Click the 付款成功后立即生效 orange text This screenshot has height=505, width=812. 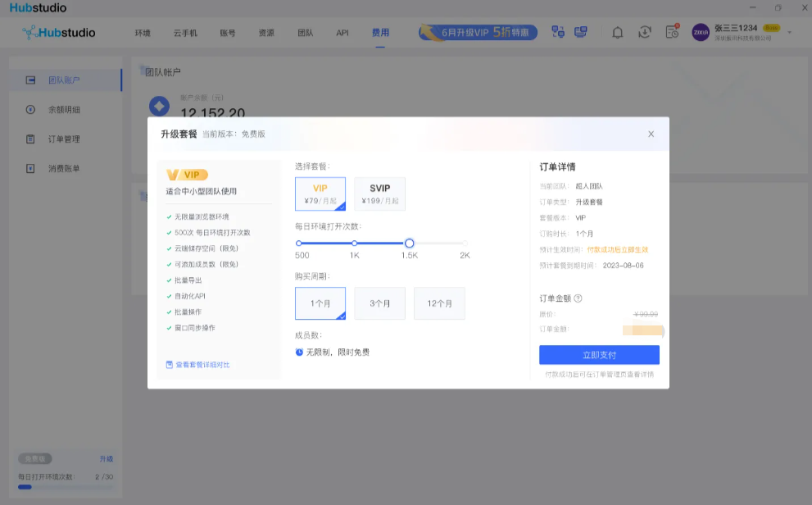617,250
